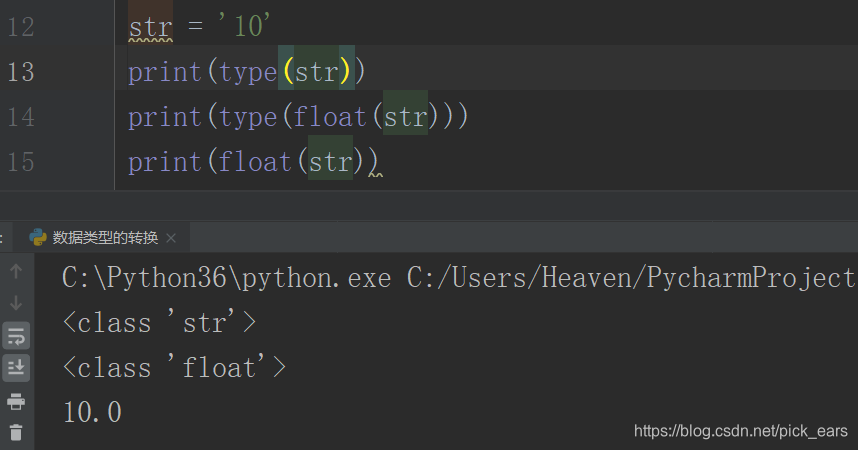858x450 pixels.
Task: Click the up stack trace arrow icon
Action: (16, 271)
